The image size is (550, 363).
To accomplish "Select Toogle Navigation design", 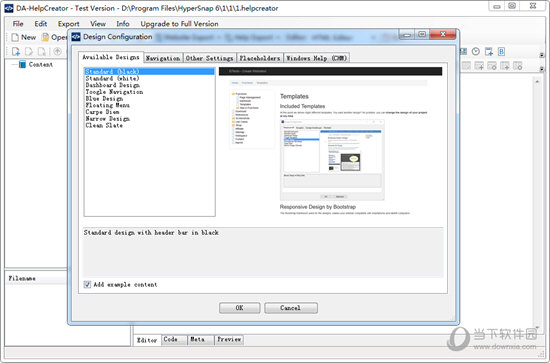I will click(149, 92).
